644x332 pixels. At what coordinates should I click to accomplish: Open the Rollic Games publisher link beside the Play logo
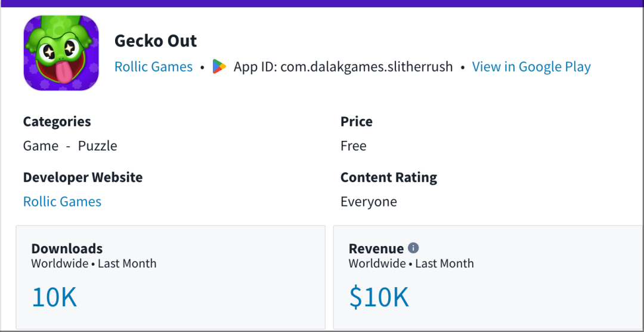click(x=153, y=67)
